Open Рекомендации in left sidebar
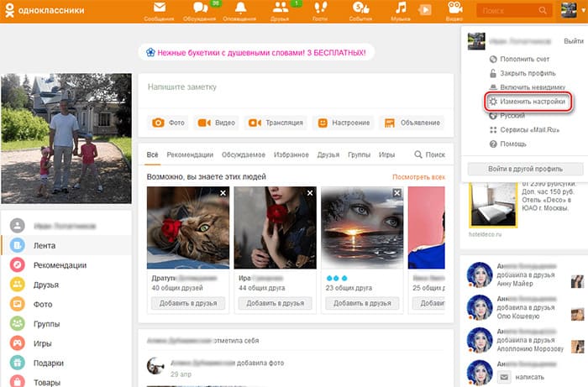This screenshot has height=387, width=588. pyautogui.click(x=66, y=265)
